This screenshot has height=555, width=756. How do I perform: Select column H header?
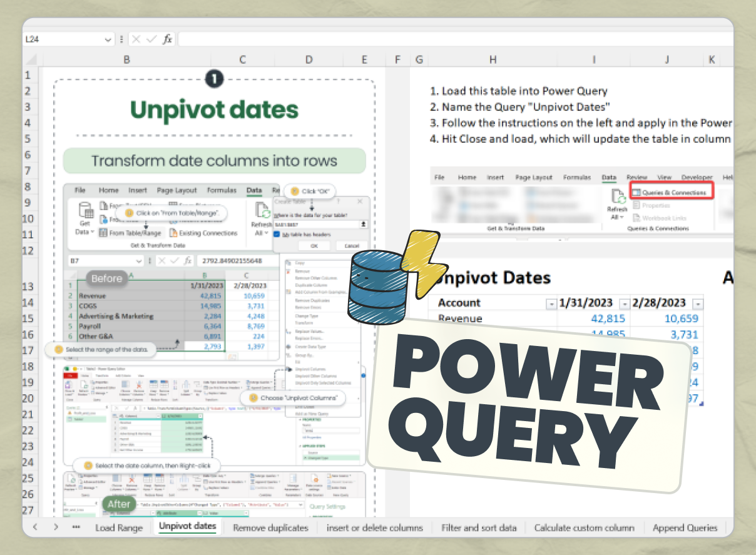493,59
